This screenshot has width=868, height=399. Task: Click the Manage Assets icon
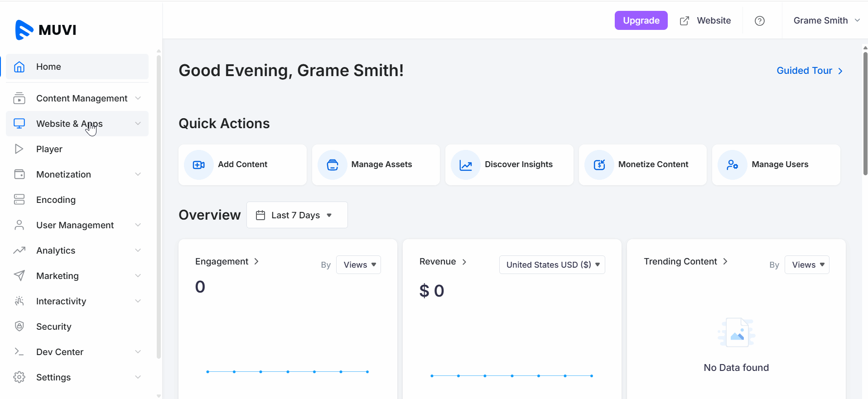tap(333, 165)
